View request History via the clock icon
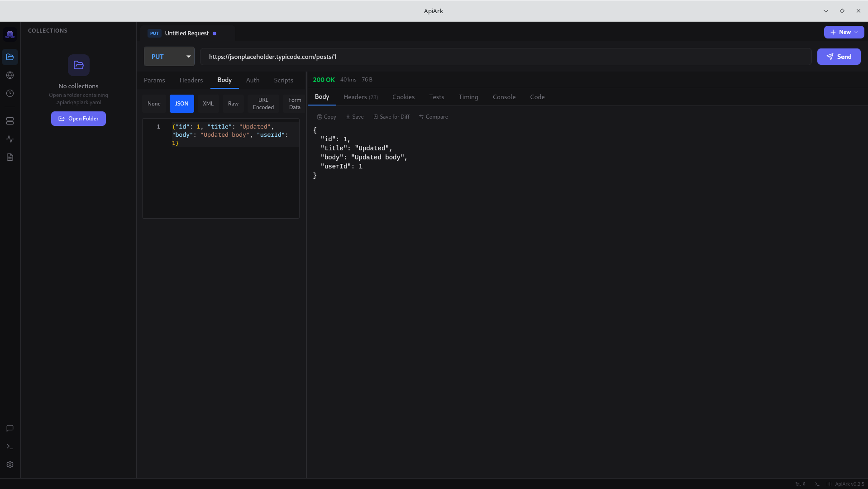This screenshot has width=868, height=489. click(x=10, y=93)
